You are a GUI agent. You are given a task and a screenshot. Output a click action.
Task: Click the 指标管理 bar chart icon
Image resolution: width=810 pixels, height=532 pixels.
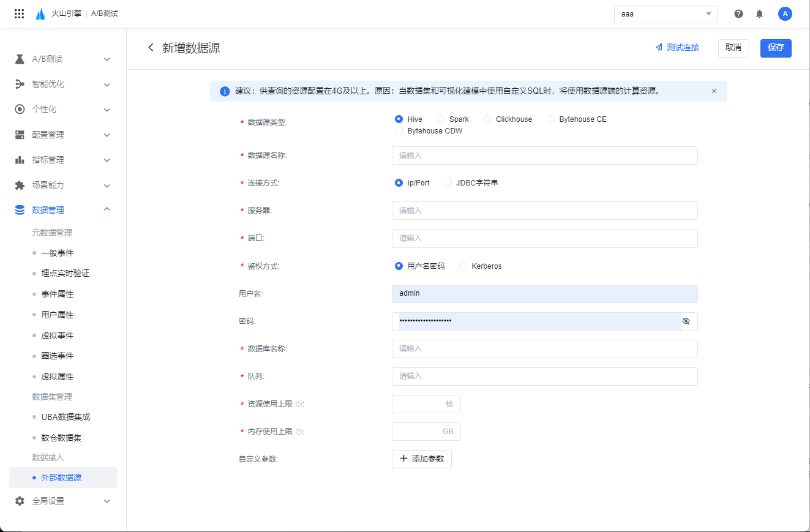[x=20, y=160]
